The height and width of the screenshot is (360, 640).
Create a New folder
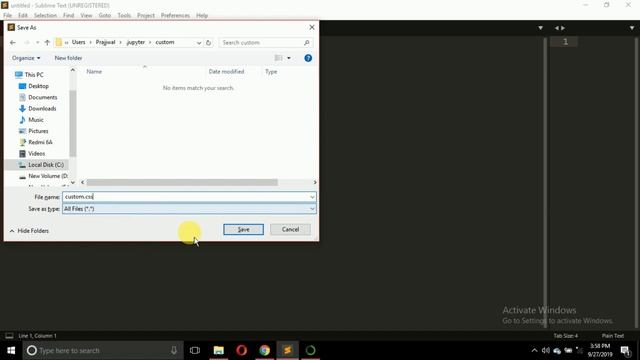pos(68,58)
